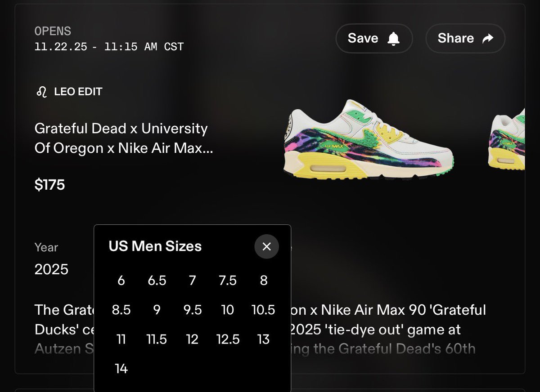Select size 12.5
Screen dimensions: 540x392
point(228,339)
